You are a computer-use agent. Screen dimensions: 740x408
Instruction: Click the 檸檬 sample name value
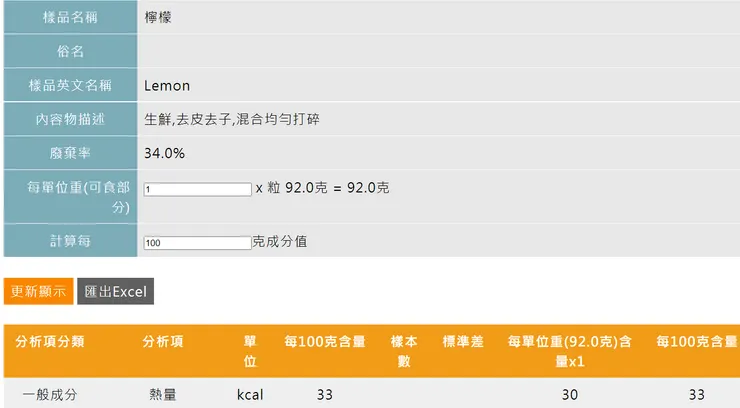click(158, 17)
